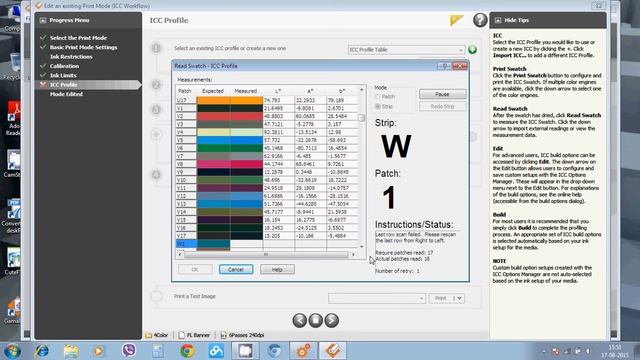The image size is (640, 360).
Task: Open the ICC Profile Table dropdown
Action: (406, 50)
